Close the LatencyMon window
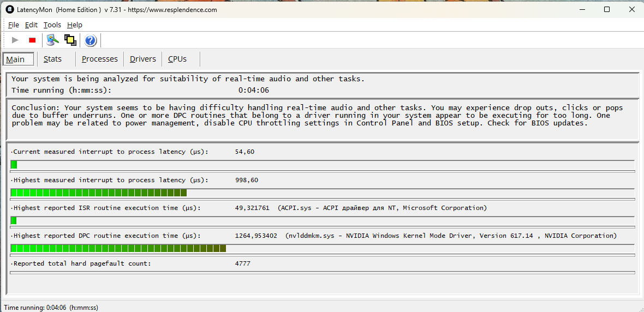644x312 pixels. 631,9
